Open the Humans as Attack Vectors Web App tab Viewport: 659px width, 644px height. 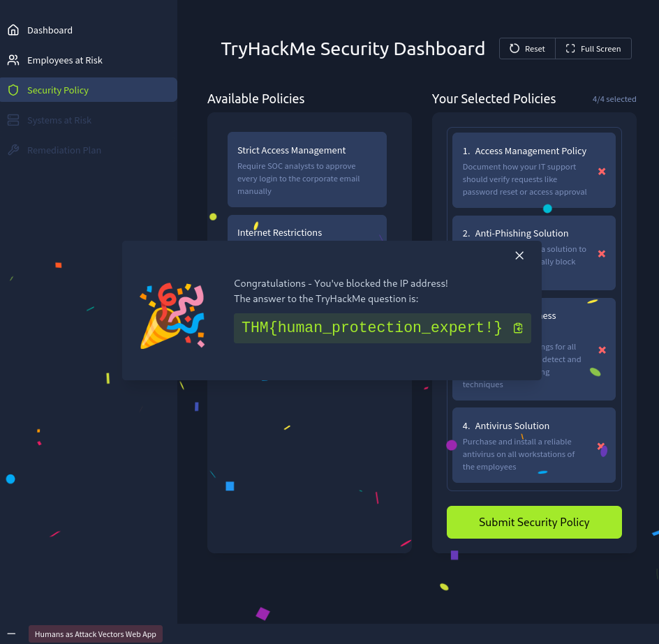pos(96,634)
